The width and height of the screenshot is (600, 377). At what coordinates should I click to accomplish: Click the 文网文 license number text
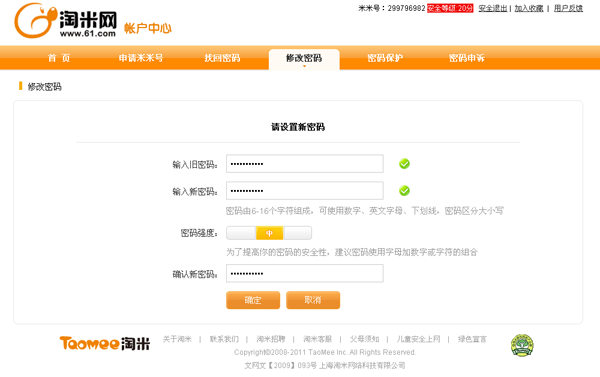[x=325, y=366]
